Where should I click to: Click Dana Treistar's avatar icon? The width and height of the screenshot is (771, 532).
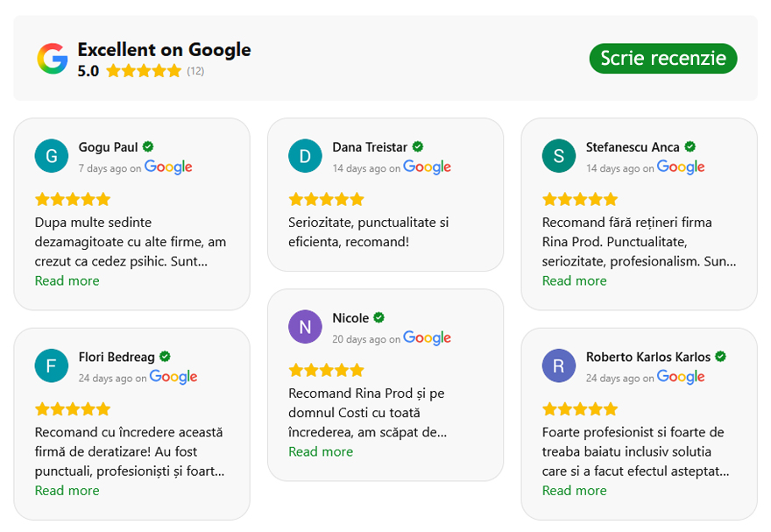coord(305,156)
